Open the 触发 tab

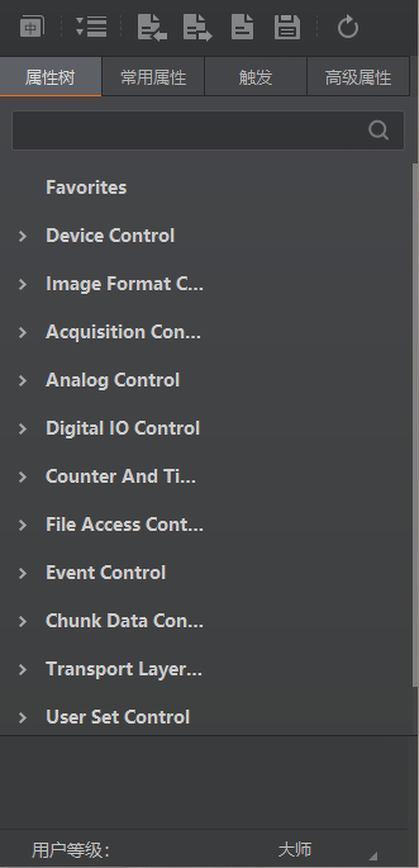(x=256, y=77)
